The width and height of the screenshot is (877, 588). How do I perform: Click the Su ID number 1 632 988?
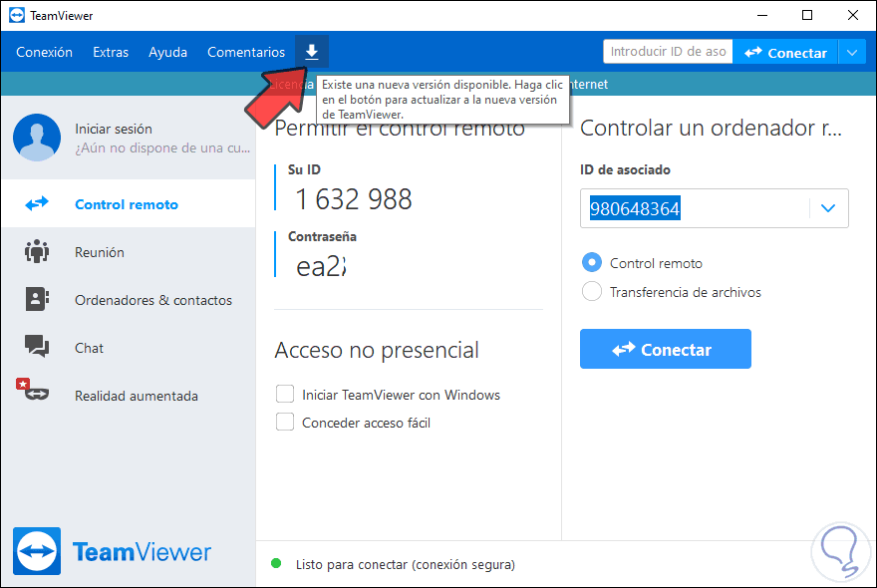(354, 198)
